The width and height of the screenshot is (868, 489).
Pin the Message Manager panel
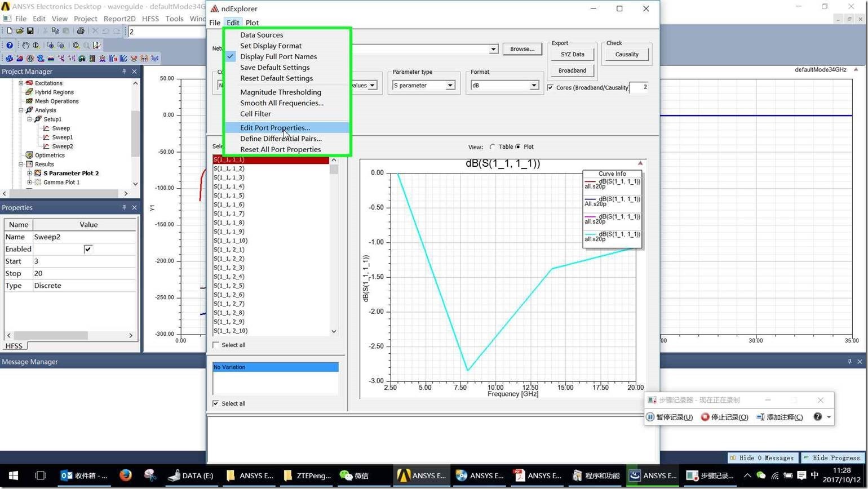849,361
